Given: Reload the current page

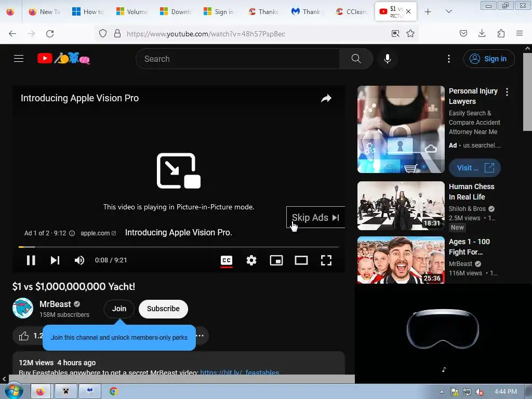Looking at the screenshot, I should tap(50, 34).
